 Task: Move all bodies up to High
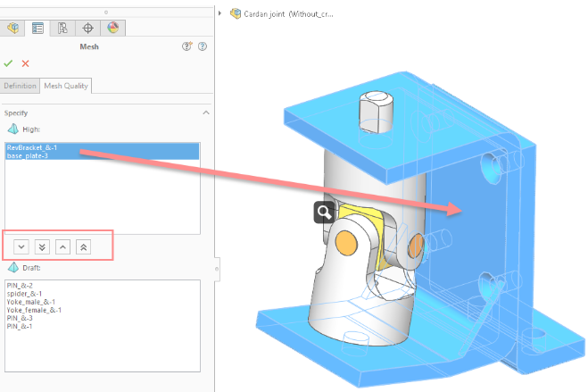tap(84, 246)
